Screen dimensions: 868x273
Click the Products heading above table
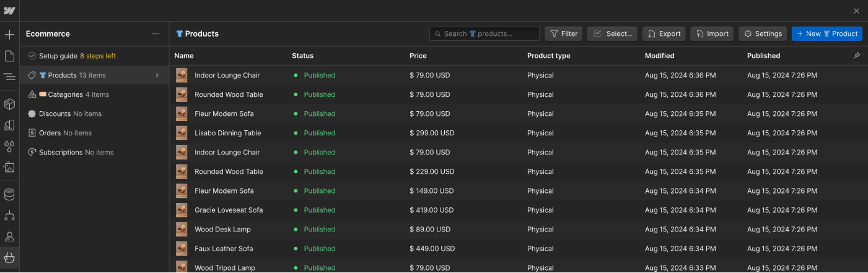tap(202, 34)
